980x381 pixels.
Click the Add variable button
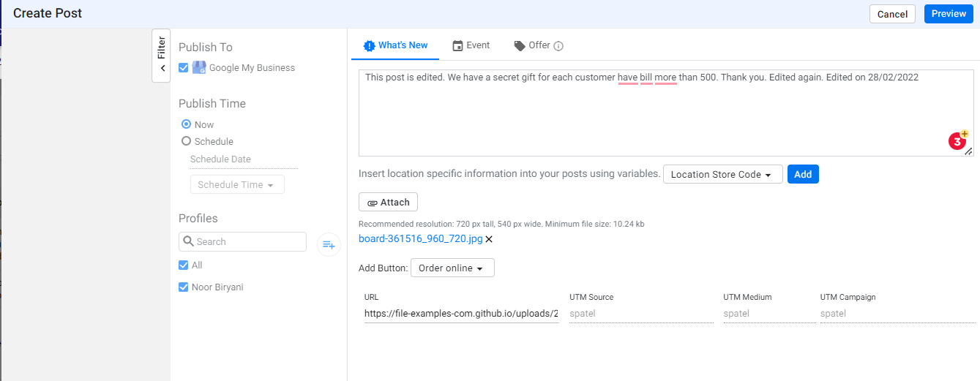pos(803,174)
